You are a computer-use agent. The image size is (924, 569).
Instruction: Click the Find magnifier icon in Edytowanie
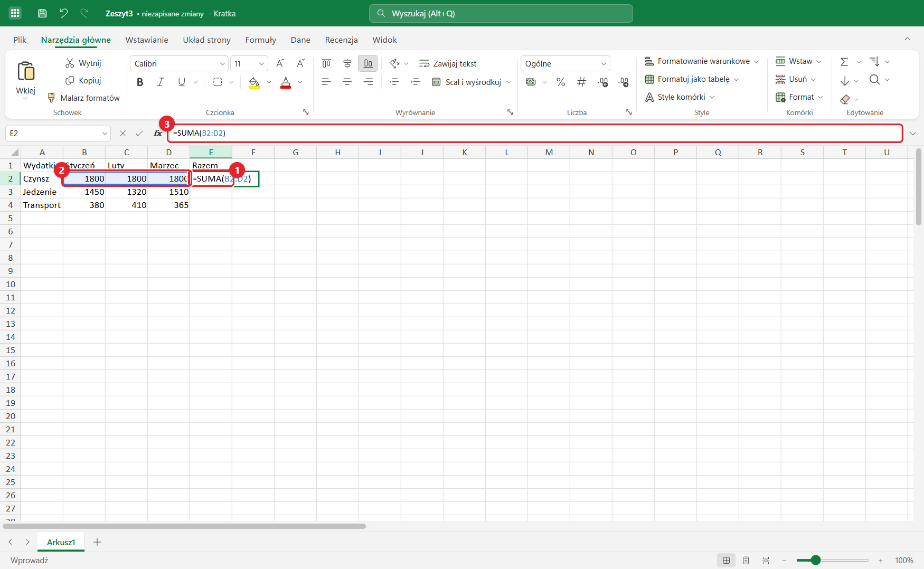pyautogui.click(x=874, y=80)
